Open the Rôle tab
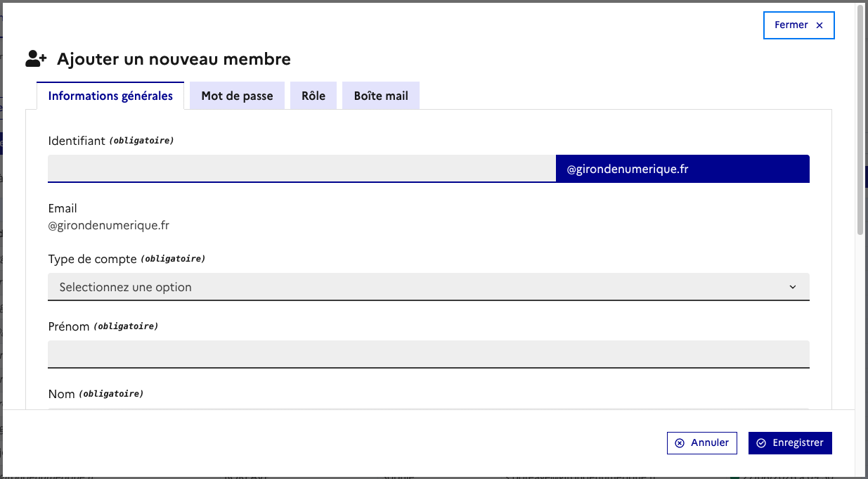The height and width of the screenshot is (479, 868). pyautogui.click(x=313, y=96)
